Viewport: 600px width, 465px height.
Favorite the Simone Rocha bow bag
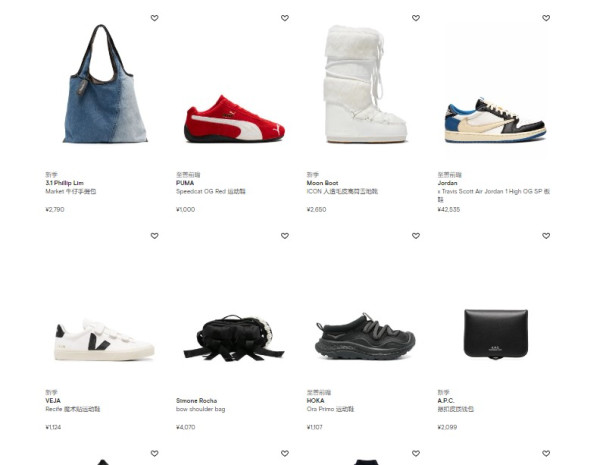(285, 236)
